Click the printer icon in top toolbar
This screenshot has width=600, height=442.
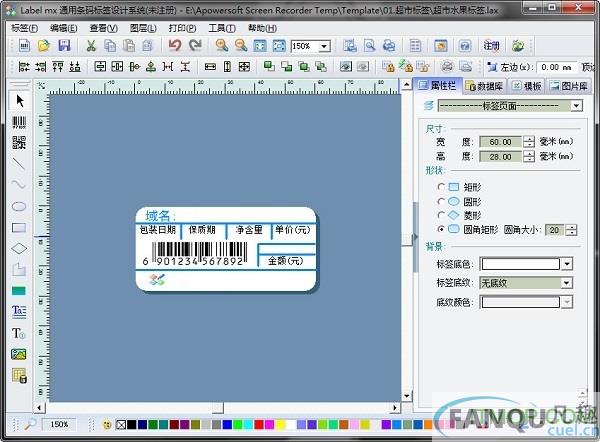point(389,46)
